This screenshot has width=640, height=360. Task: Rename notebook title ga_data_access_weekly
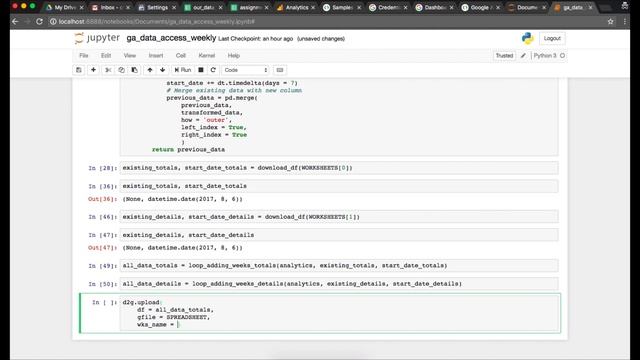coord(171,38)
